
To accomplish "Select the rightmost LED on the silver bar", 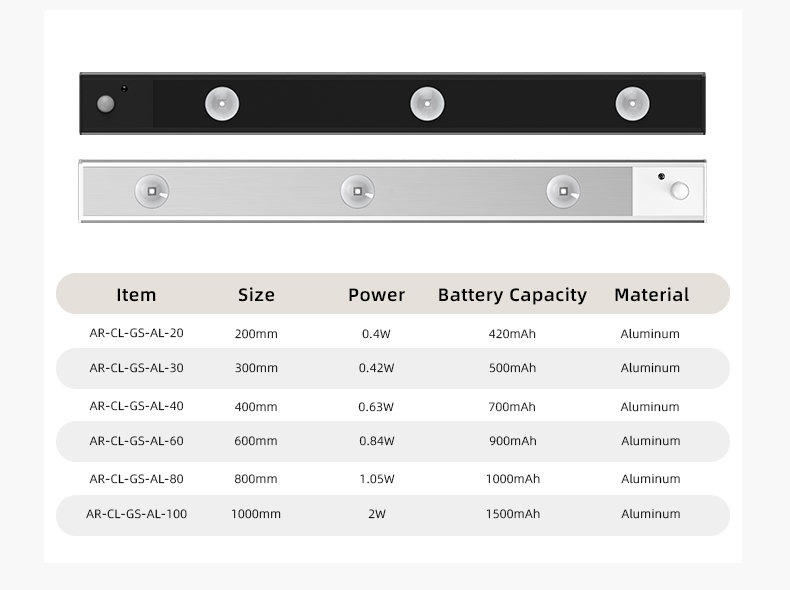I will pos(563,191).
